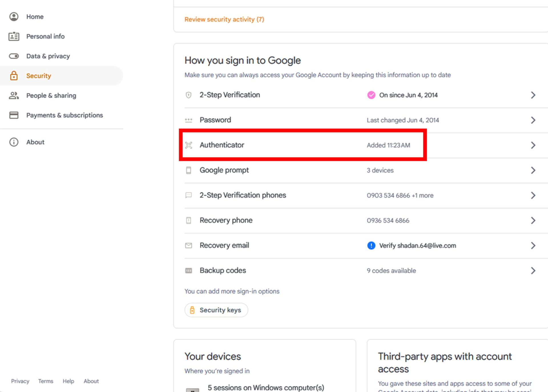
Task: Click the Google prompt phone icon
Action: tap(188, 170)
